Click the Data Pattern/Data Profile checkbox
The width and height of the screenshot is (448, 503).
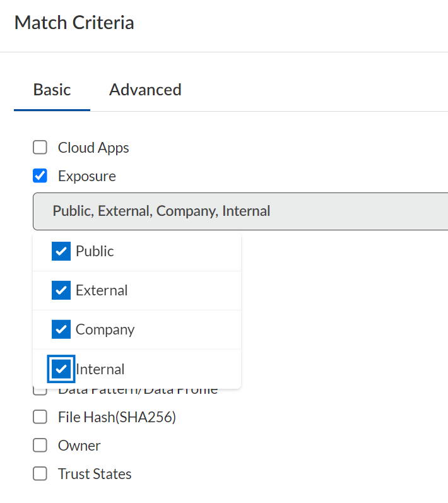40,392
